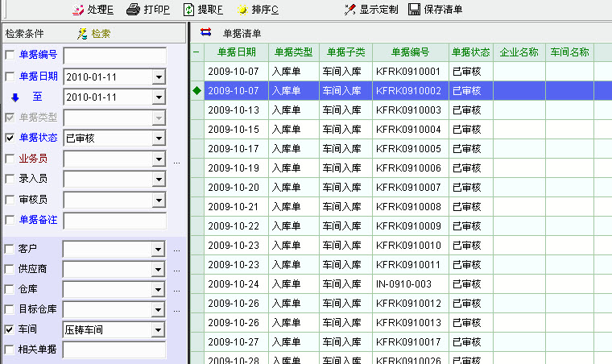Click the 单据编号 column header

point(410,52)
